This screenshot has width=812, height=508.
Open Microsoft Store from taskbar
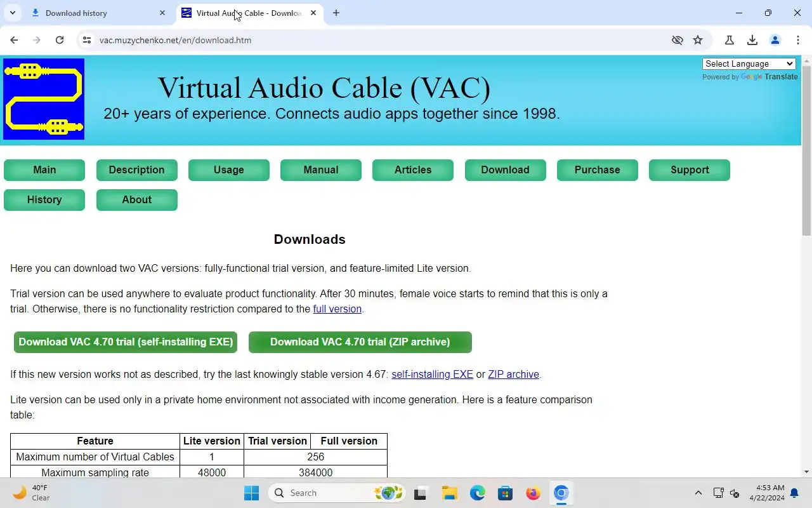coord(505,493)
